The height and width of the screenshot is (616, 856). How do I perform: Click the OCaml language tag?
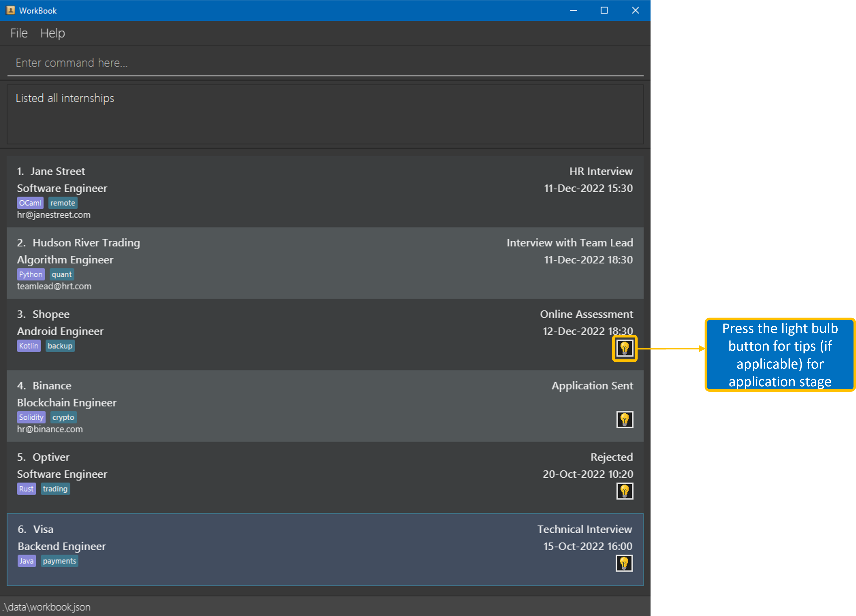click(30, 203)
